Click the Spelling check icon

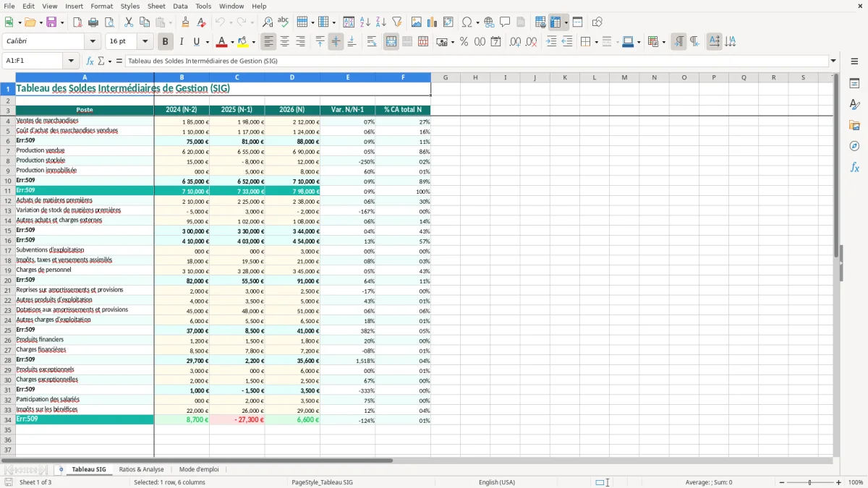point(283,22)
